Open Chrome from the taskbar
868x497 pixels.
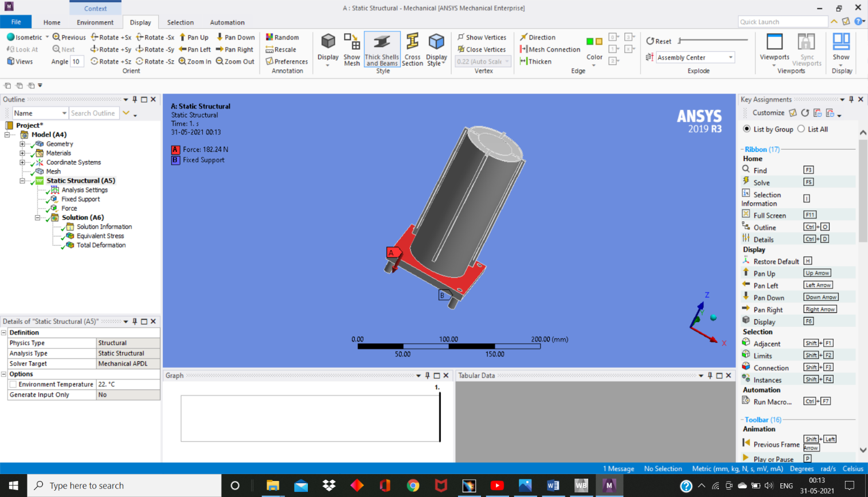[x=413, y=486]
